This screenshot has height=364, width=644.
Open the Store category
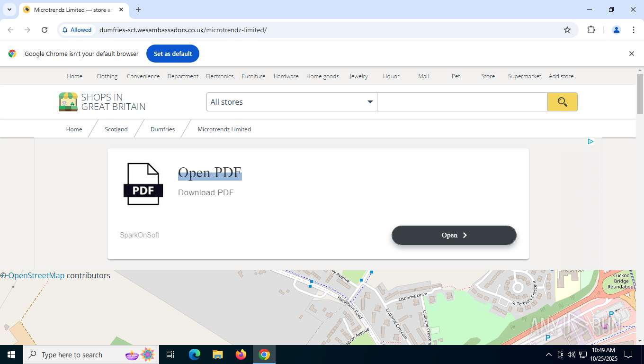click(x=488, y=76)
